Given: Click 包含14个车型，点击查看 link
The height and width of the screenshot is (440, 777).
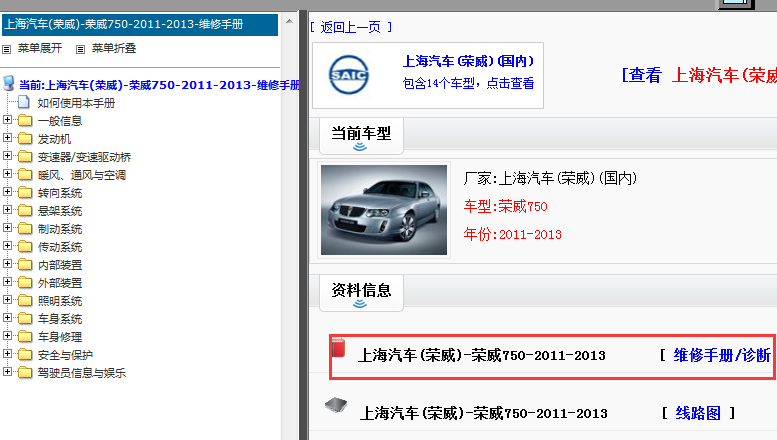Looking at the screenshot, I should tap(468, 83).
